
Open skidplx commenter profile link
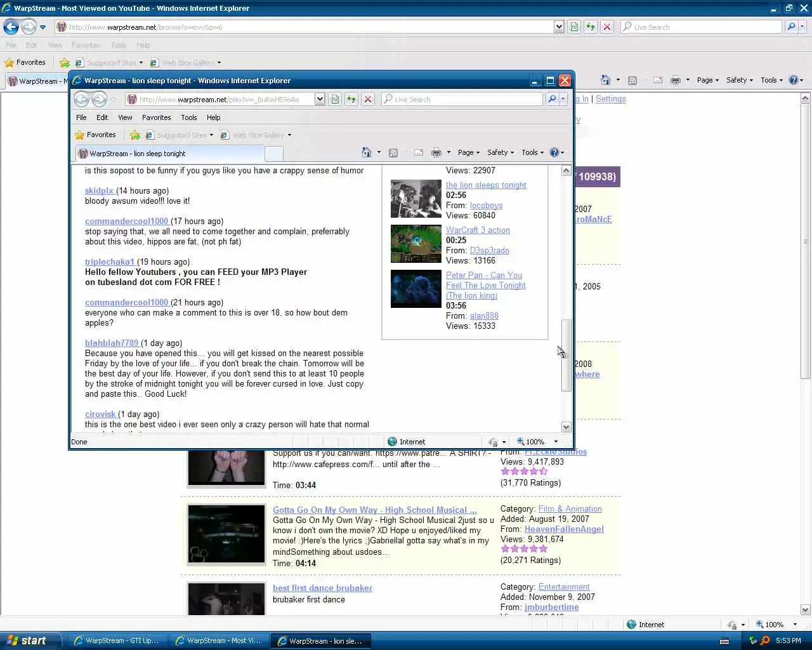coord(100,190)
